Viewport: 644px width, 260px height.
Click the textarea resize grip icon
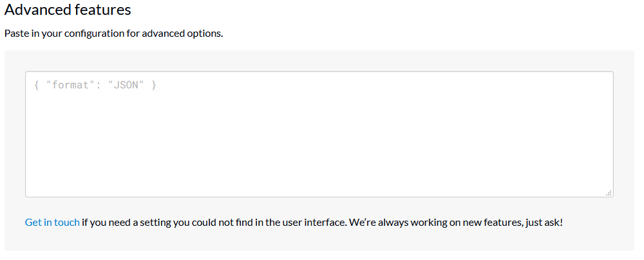tap(609, 193)
